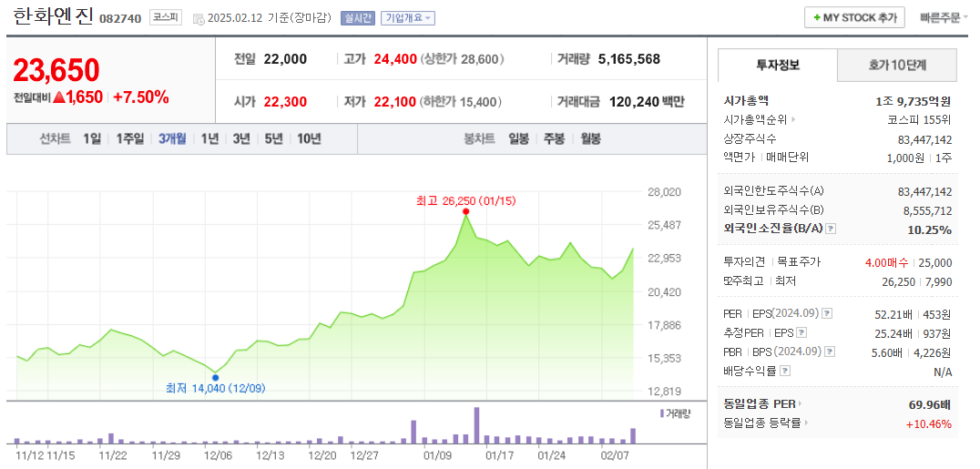The image size is (980, 469).
Task: Open the 빠른주문 dropdown
Action: point(944,18)
